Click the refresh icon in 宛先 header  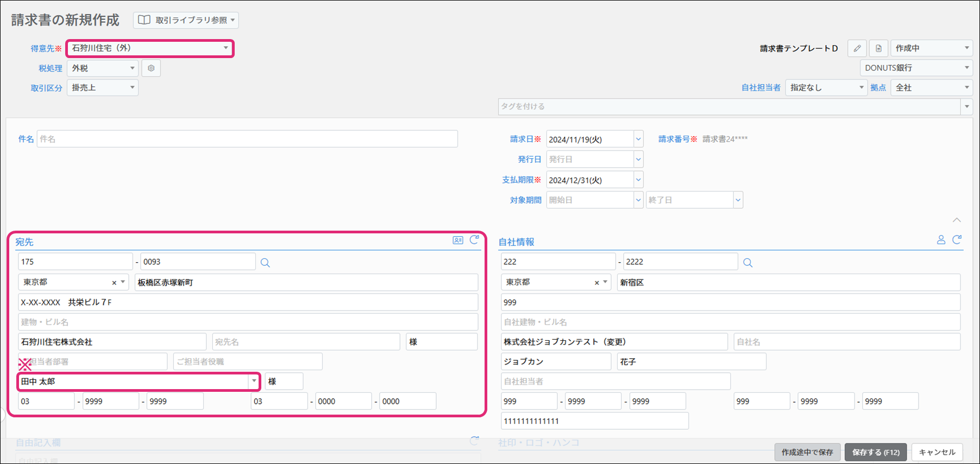pyautogui.click(x=474, y=240)
